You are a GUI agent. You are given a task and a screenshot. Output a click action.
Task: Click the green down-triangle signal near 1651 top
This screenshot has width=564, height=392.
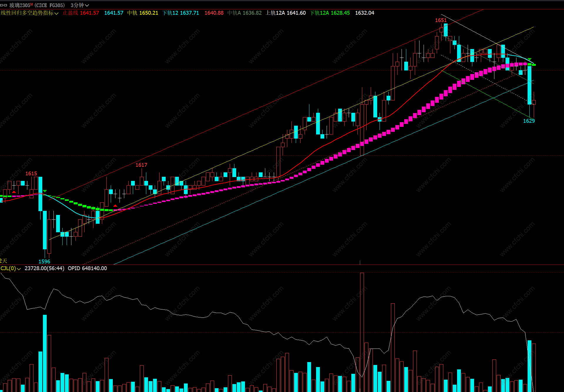click(529, 59)
